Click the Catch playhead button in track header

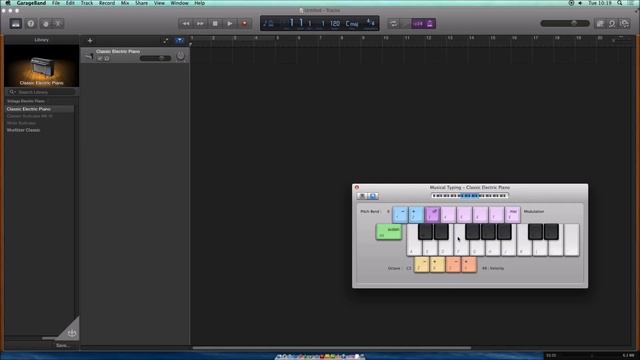click(x=180, y=40)
